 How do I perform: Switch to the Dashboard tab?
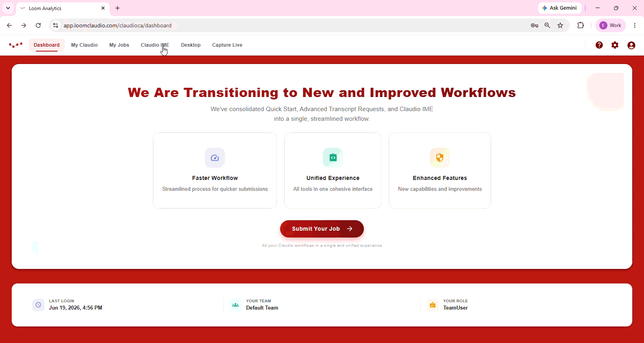click(47, 45)
